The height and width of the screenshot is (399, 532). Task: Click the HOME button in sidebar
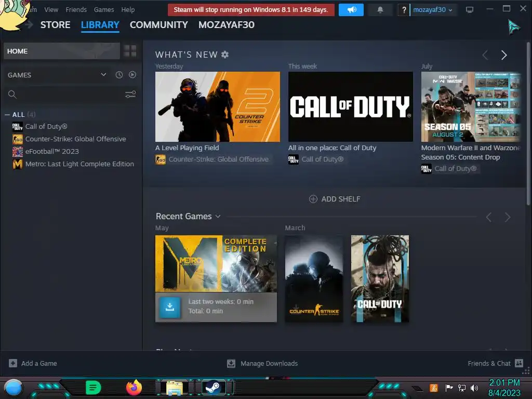[x=62, y=51]
